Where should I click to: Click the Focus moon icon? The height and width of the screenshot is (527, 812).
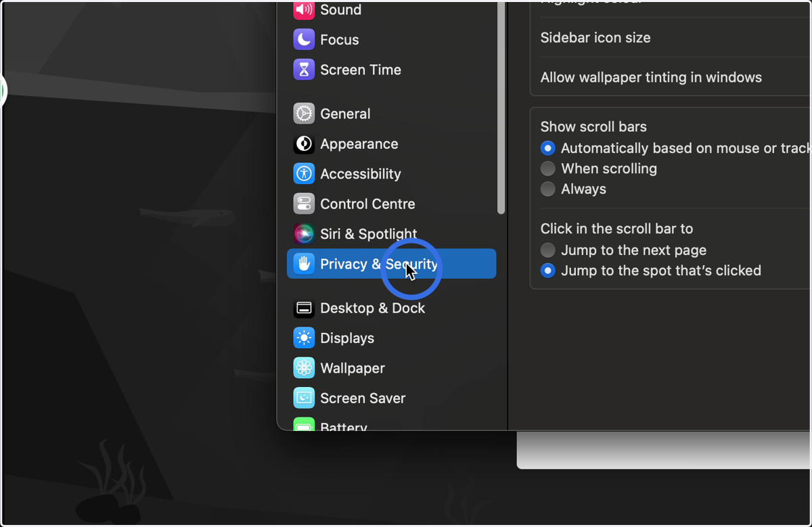pos(304,39)
